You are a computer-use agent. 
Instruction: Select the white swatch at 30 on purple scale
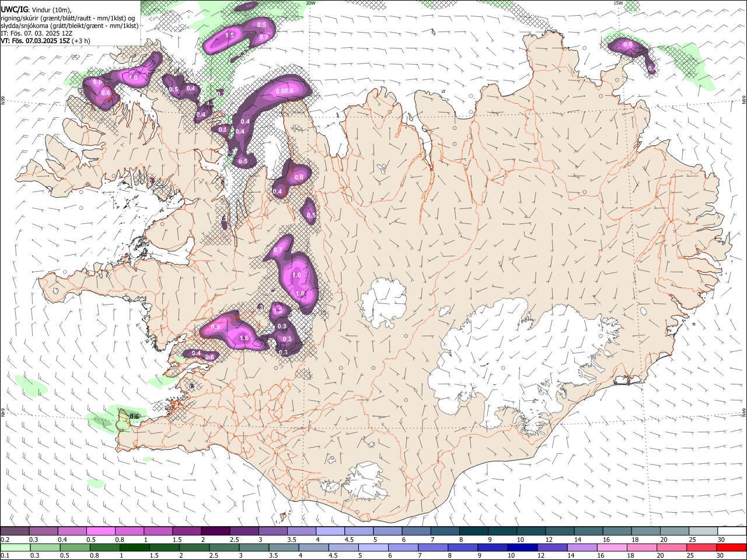click(x=732, y=531)
